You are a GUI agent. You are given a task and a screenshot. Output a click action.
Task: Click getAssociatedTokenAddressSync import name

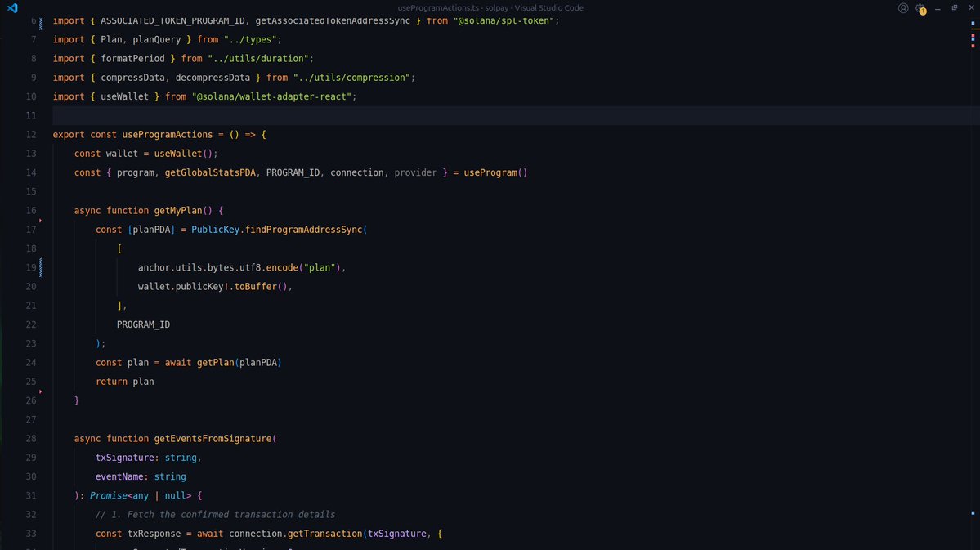[x=333, y=20]
